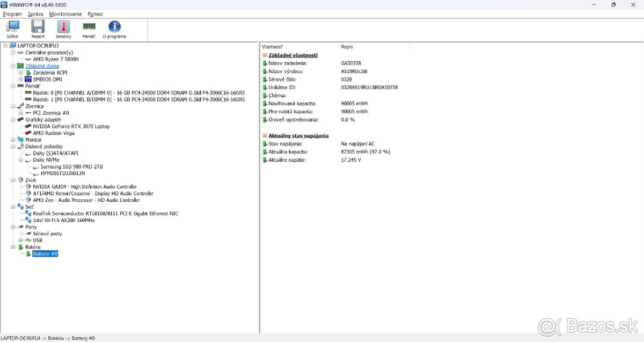Select the AMD Ryzen 7 5800H processor
644x342 pixels.
coord(55,59)
